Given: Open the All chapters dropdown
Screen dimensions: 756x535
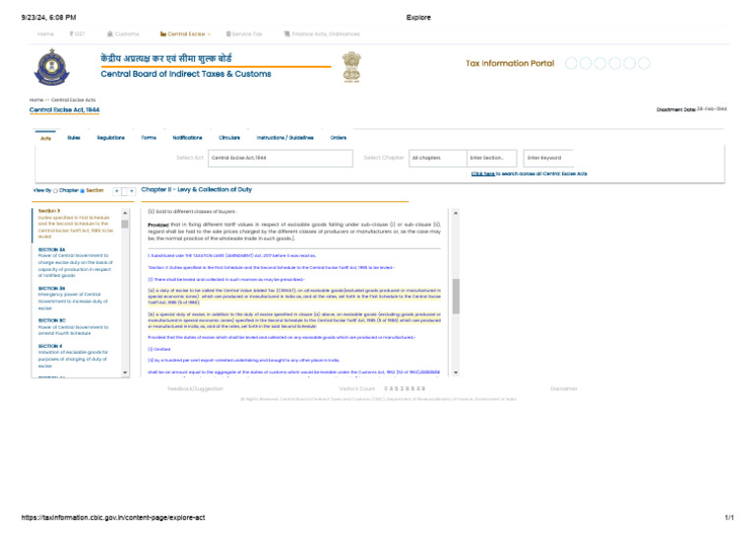Looking at the screenshot, I should pyautogui.click(x=438, y=159).
